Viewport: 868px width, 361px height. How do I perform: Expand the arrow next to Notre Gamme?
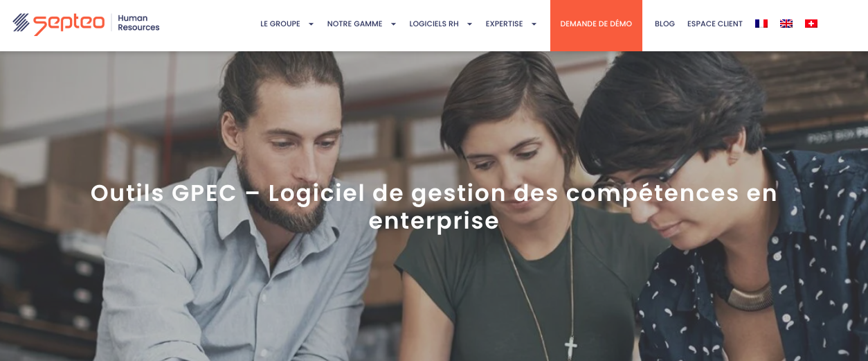[393, 24]
